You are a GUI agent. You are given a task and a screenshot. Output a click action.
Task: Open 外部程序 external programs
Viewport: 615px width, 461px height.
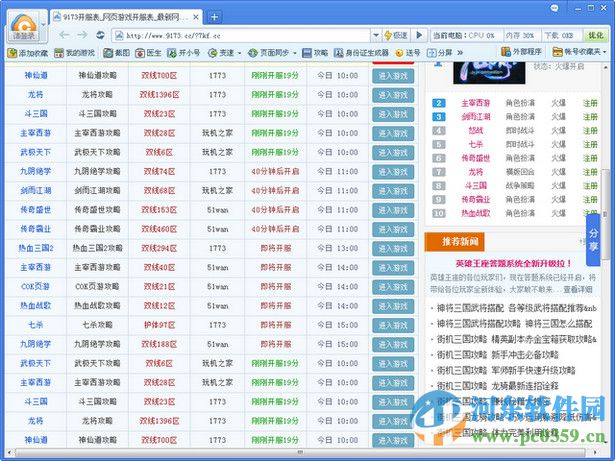click(x=521, y=52)
